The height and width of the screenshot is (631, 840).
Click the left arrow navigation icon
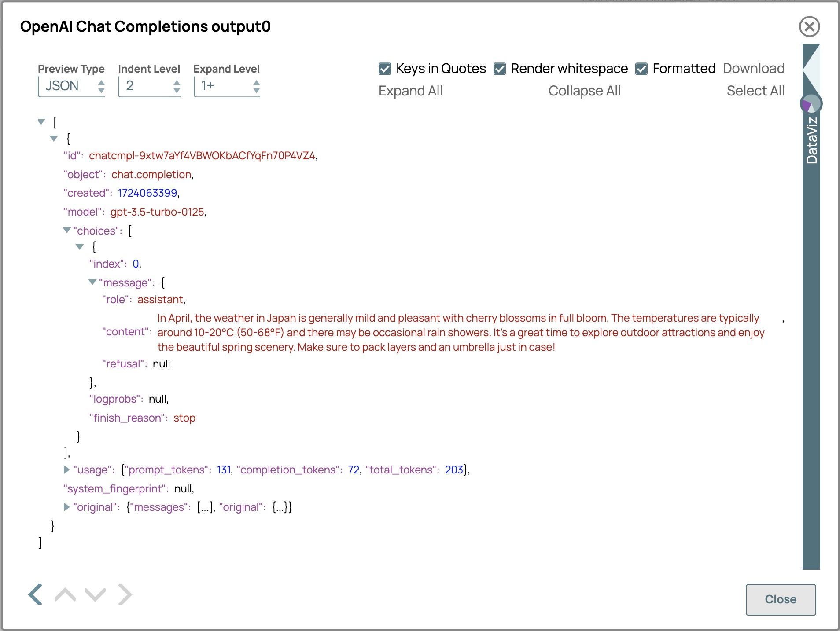click(36, 594)
